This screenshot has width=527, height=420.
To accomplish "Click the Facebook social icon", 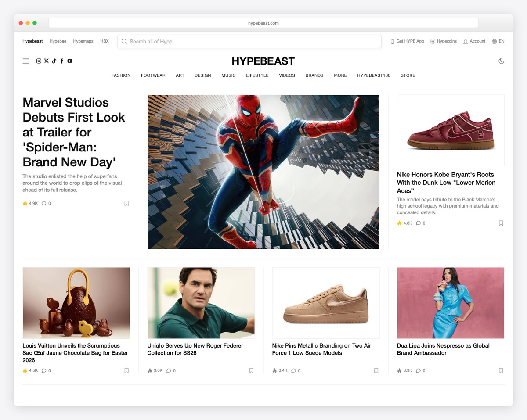I will 62,61.
